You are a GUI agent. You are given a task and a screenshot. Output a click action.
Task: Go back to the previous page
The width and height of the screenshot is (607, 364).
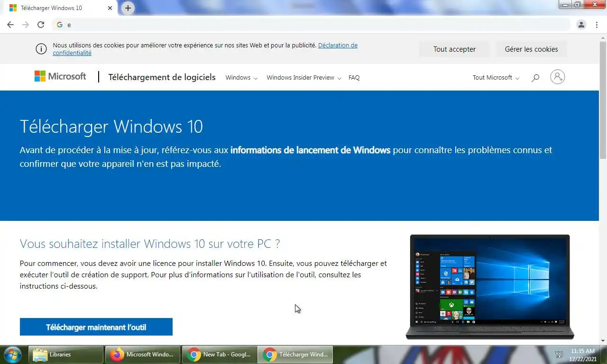[10, 25]
